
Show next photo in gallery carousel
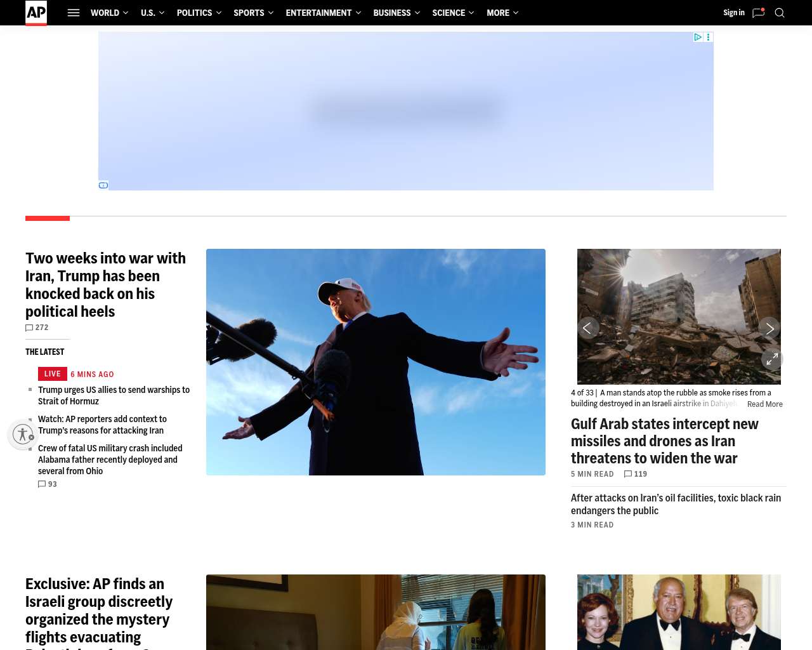click(769, 328)
